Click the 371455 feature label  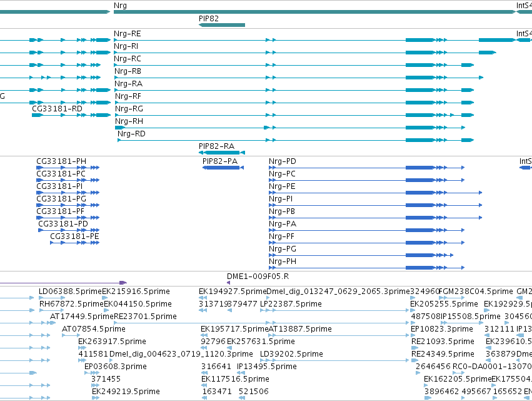click(106, 379)
